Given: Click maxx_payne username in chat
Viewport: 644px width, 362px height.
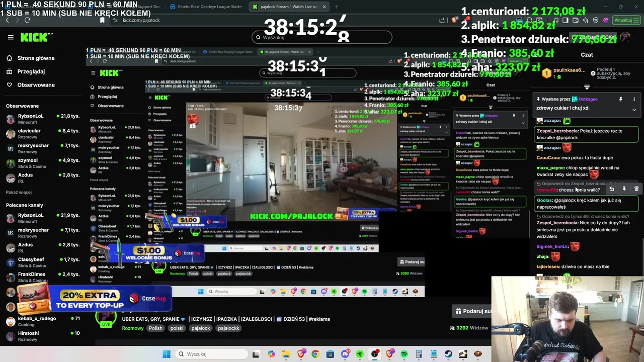Looking at the screenshot, I should [550, 168].
